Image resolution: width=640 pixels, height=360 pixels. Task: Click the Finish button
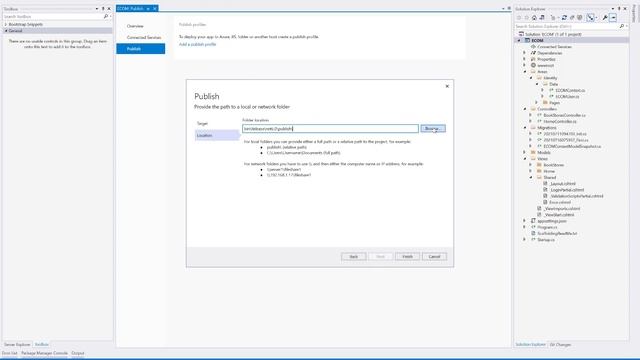click(x=407, y=256)
